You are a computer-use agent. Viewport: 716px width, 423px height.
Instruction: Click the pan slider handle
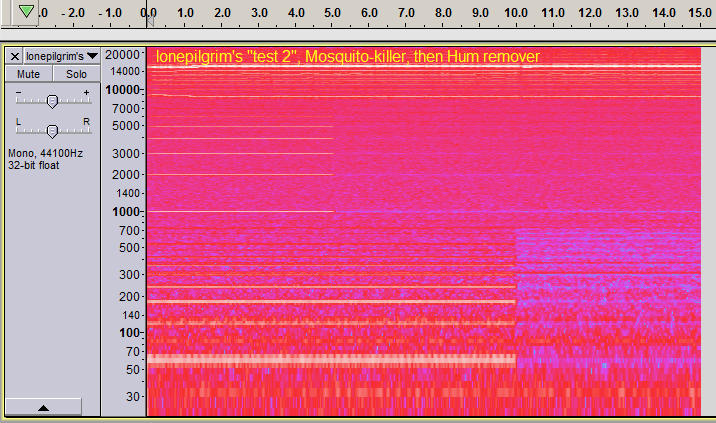pos(52,130)
